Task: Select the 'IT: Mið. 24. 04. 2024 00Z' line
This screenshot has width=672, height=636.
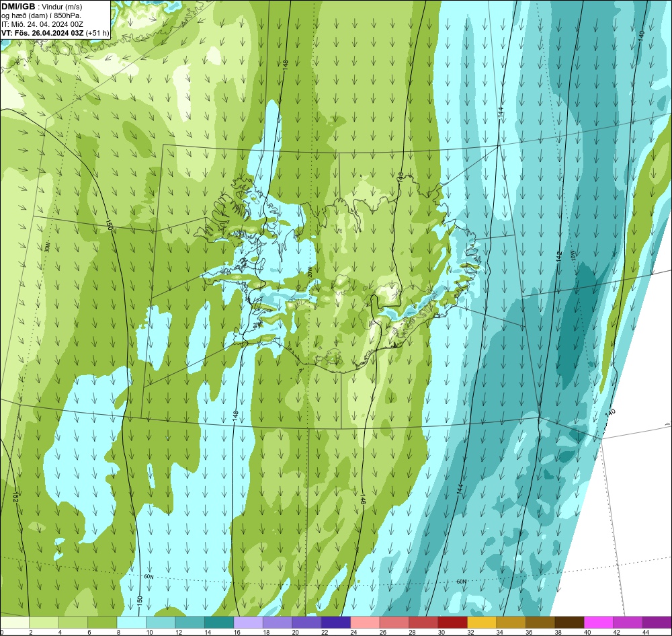Action: point(42,24)
